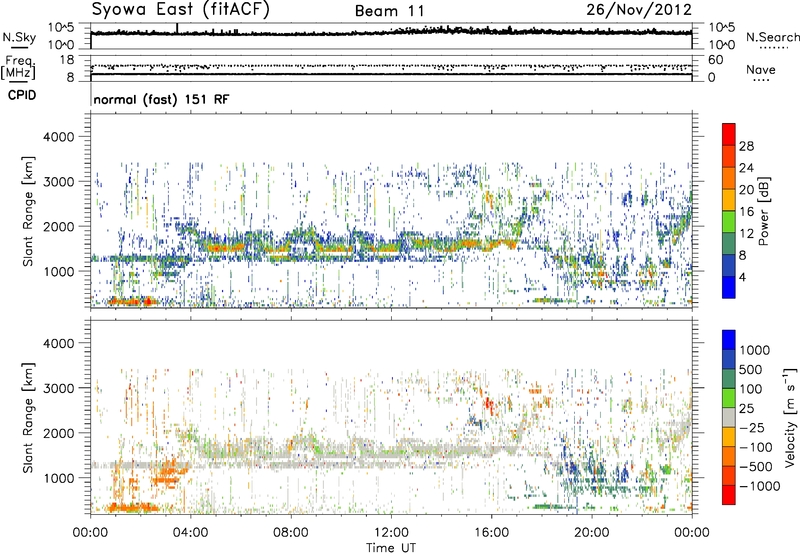The height and width of the screenshot is (554, 800).
Task: Click power color bar value 28
Action: 746,146
